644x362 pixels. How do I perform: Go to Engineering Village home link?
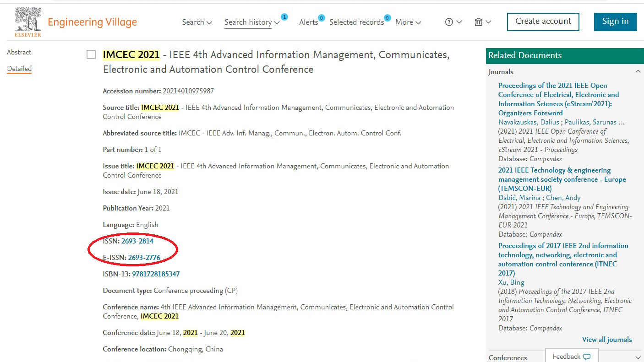pyautogui.click(x=92, y=22)
